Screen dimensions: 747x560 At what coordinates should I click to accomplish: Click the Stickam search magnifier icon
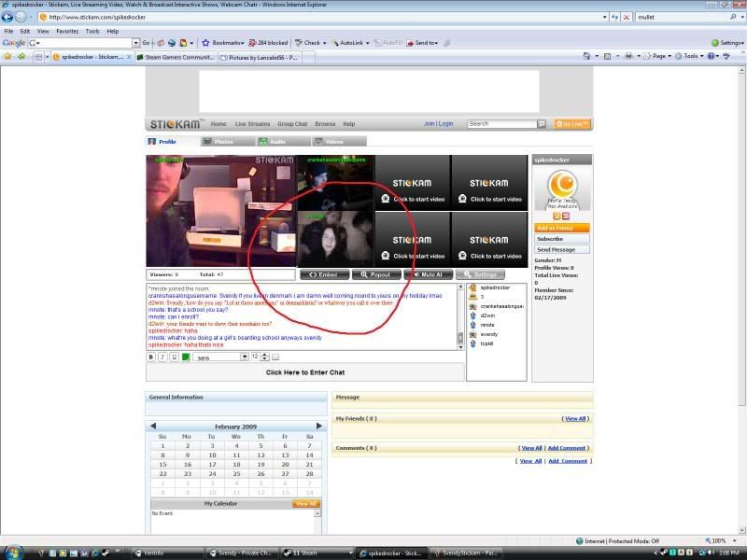pos(541,124)
